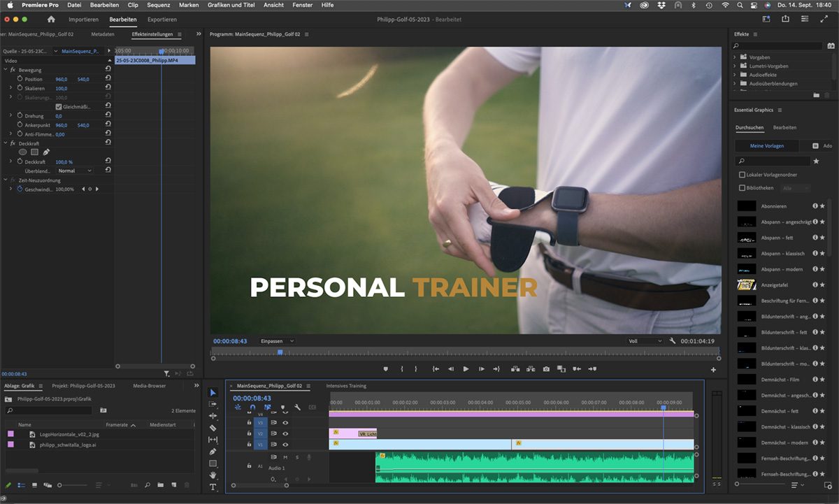Select the Pen tool in the timeline toolbox

coord(213,452)
